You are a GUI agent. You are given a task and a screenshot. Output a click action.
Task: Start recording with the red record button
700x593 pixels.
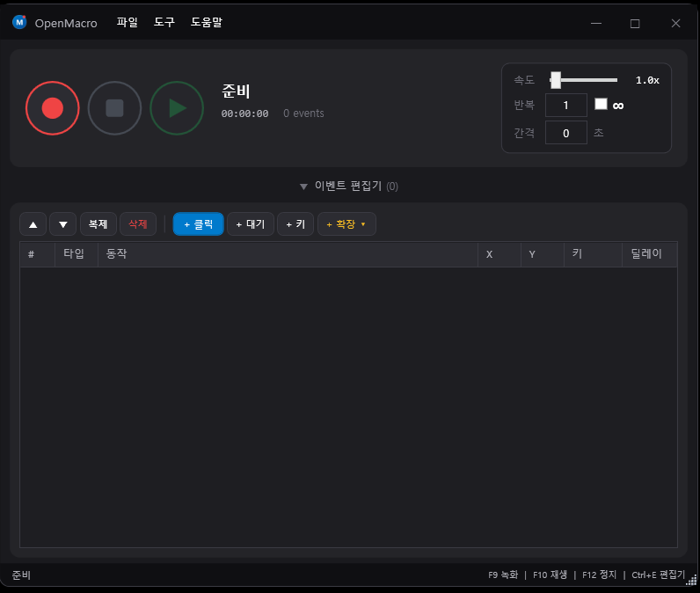click(x=53, y=108)
